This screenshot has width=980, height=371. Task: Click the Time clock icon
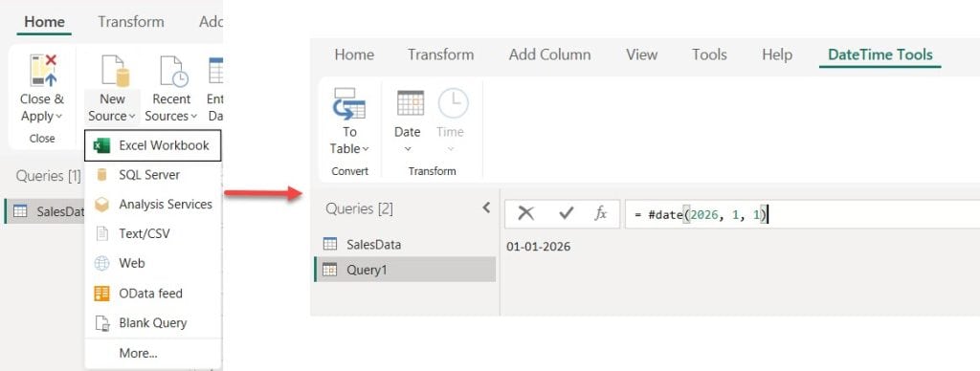(x=453, y=103)
